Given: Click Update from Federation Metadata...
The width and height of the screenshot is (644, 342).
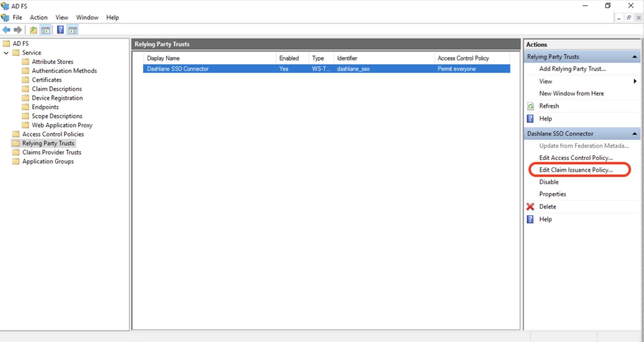Looking at the screenshot, I should 584,146.
